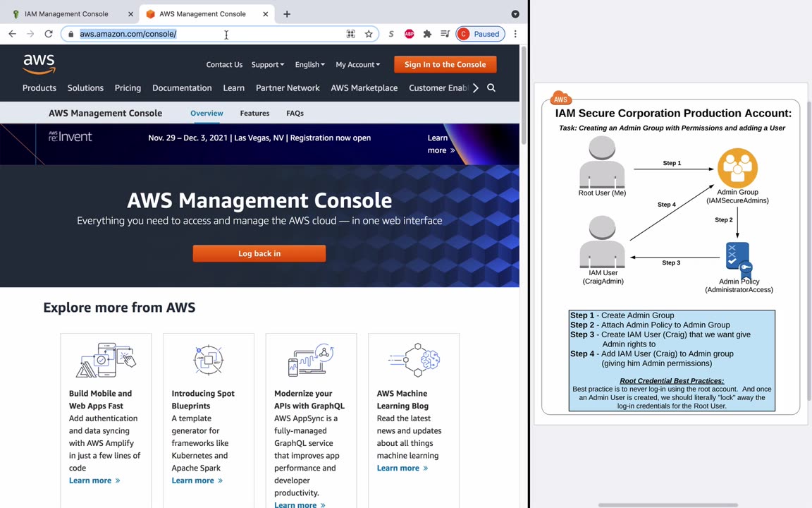Click the re:Invent logo banner

pyautogui.click(x=70, y=136)
